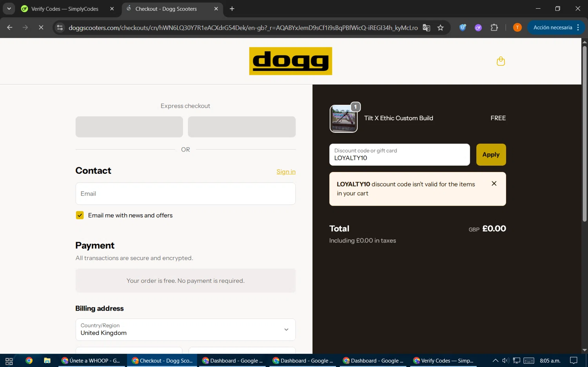Open a new browser tab
The width and height of the screenshot is (588, 367).
pos(232,9)
